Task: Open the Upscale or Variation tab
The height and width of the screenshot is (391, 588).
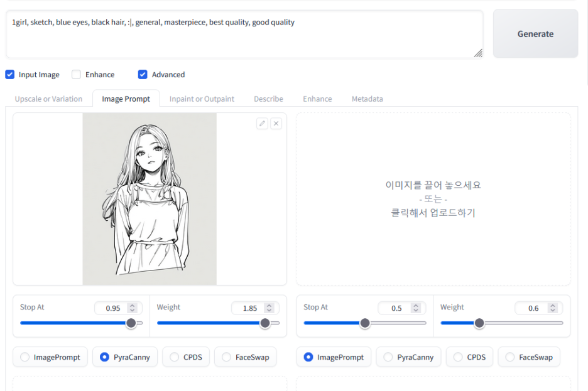Action: click(49, 99)
